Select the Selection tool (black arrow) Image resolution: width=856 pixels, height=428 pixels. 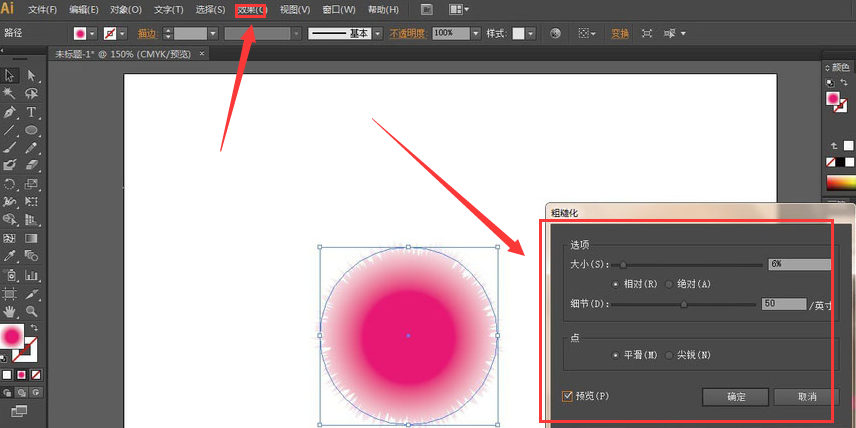tap(9, 75)
